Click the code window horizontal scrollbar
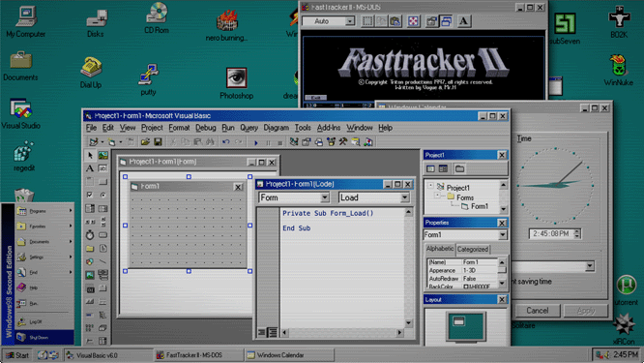Viewport: 644px width, 363px height. 341,332
